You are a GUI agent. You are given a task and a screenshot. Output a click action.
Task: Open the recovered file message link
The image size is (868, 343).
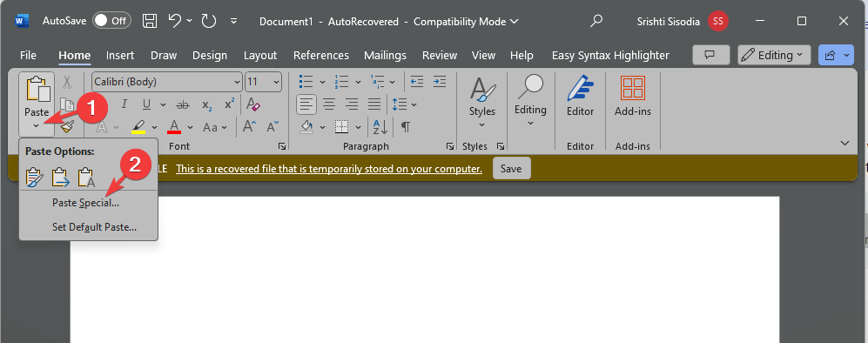pyautogui.click(x=329, y=169)
